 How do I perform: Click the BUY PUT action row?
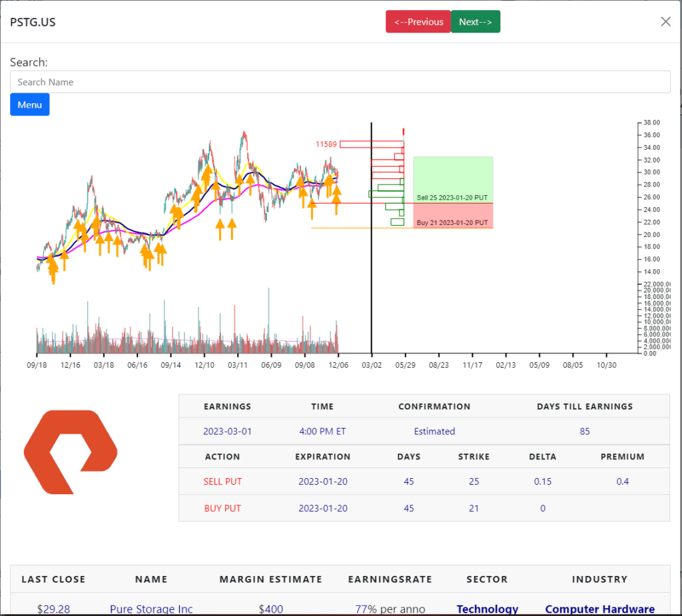[x=424, y=508]
